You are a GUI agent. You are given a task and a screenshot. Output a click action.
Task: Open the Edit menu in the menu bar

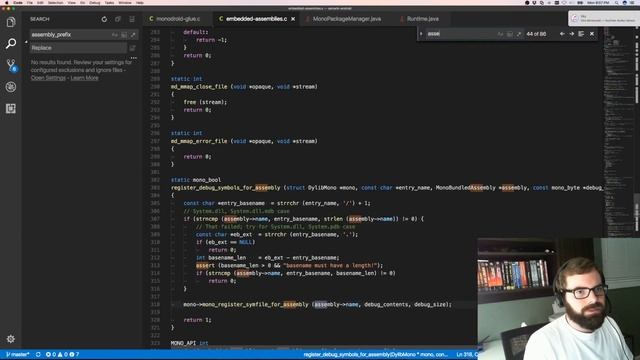40,2
